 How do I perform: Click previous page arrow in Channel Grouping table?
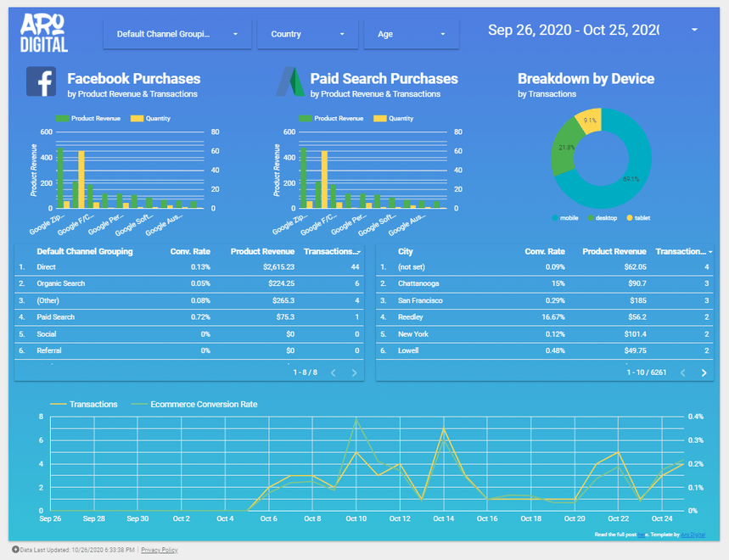point(333,372)
